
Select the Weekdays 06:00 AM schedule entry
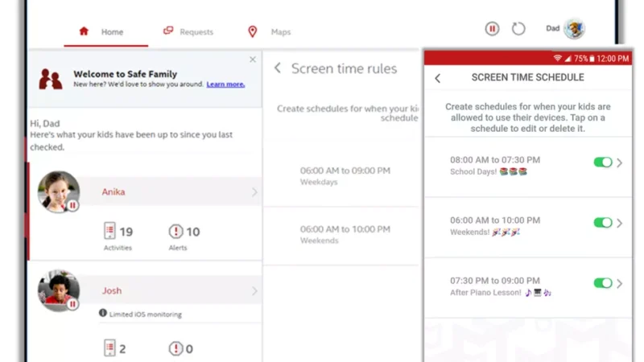[345, 176]
